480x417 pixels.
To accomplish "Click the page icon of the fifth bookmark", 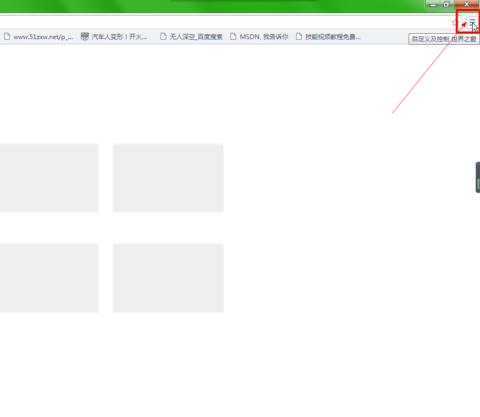I will [x=299, y=37].
